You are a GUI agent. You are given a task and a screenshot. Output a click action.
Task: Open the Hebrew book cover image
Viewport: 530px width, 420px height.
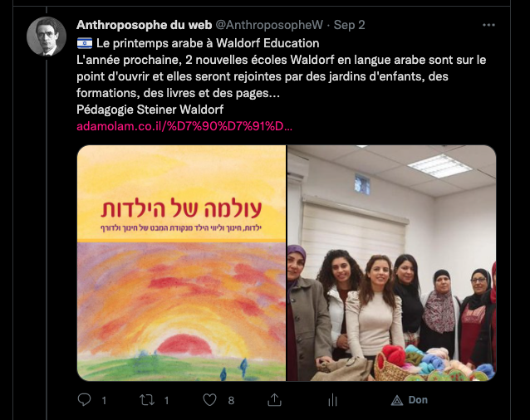pos(181,263)
